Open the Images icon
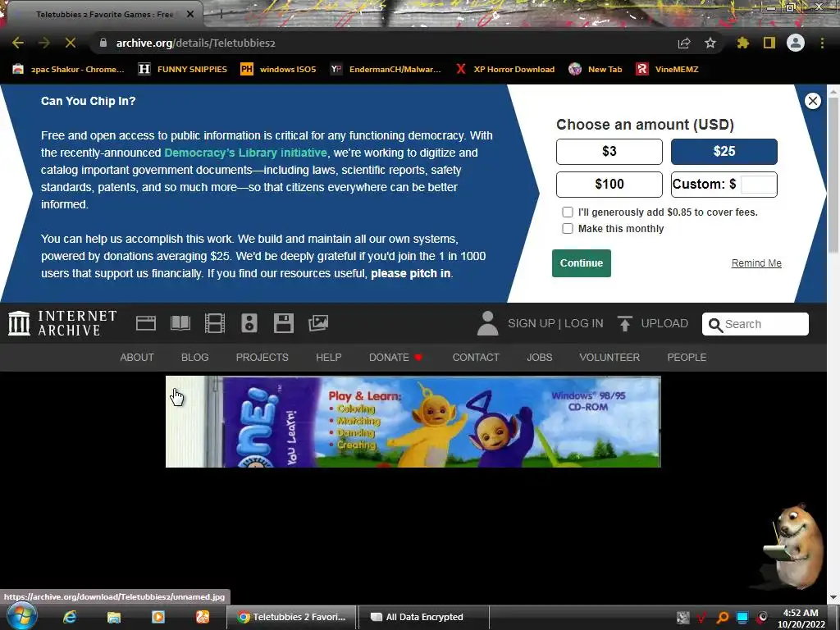Viewport: 840px width, 630px height. (318, 323)
